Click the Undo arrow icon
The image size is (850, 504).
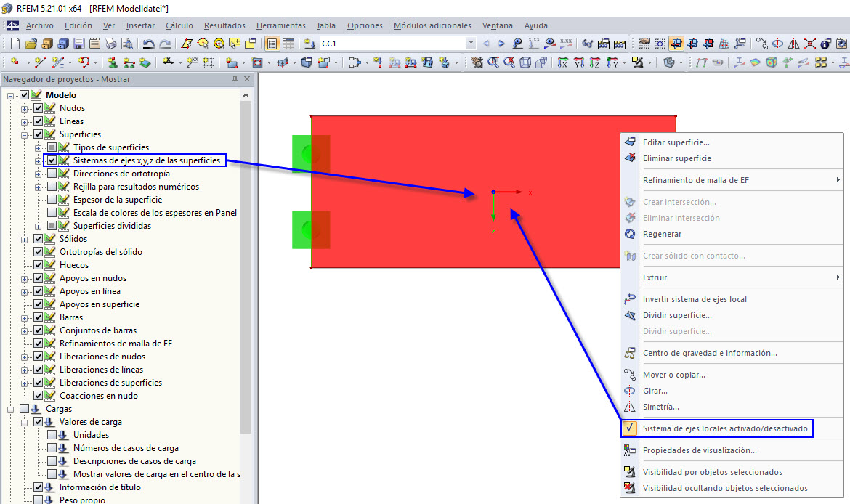148,44
